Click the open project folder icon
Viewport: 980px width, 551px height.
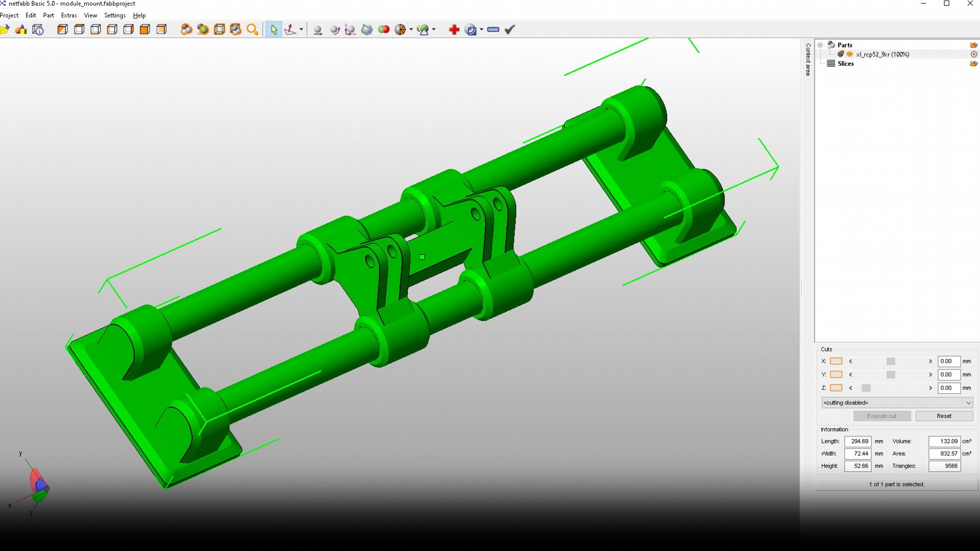click(5, 30)
